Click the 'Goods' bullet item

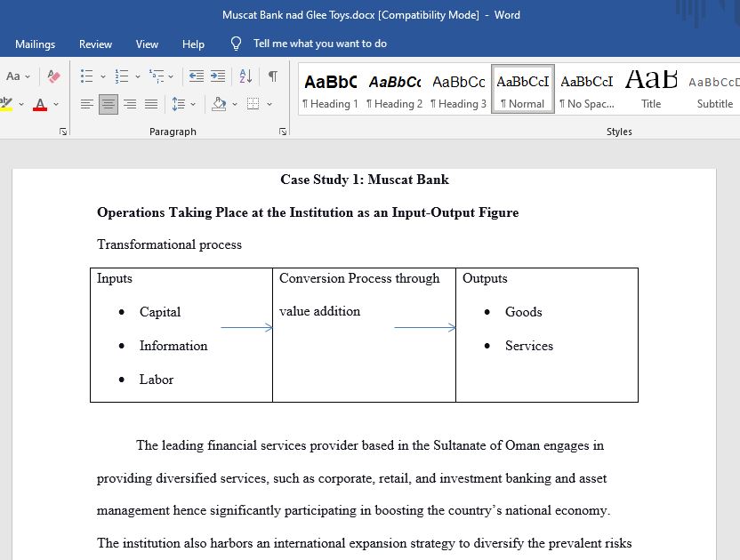click(x=523, y=312)
